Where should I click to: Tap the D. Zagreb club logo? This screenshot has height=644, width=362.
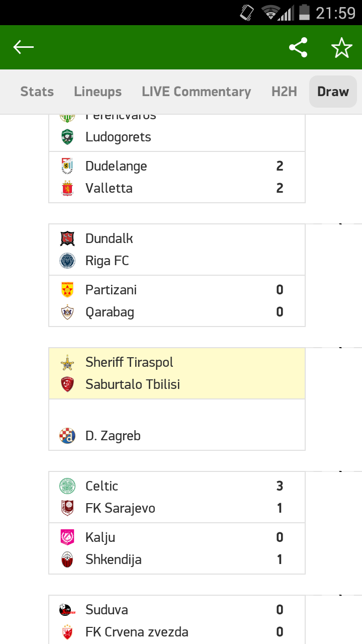pyautogui.click(x=67, y=436)
